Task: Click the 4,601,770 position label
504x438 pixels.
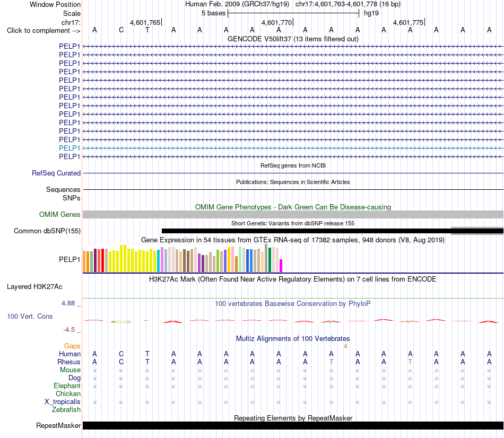Action: pyautogui.click(x=277, y=22)
